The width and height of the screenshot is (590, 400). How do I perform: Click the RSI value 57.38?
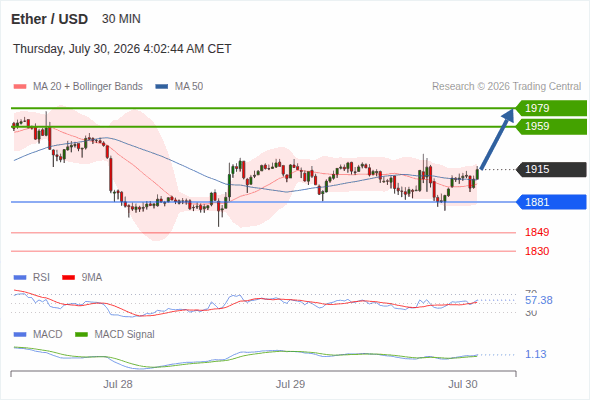(x=539, y=300)
